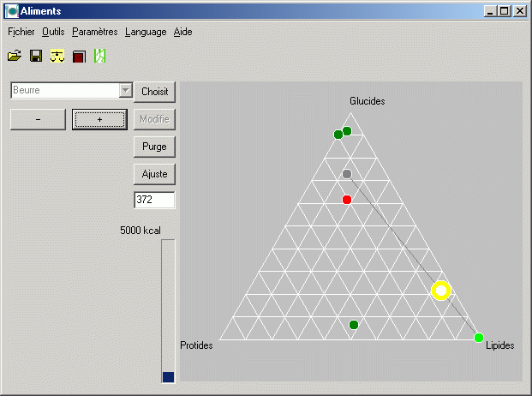Click the 5000 kcal vertical gauge bar

[x=168, y=310]
